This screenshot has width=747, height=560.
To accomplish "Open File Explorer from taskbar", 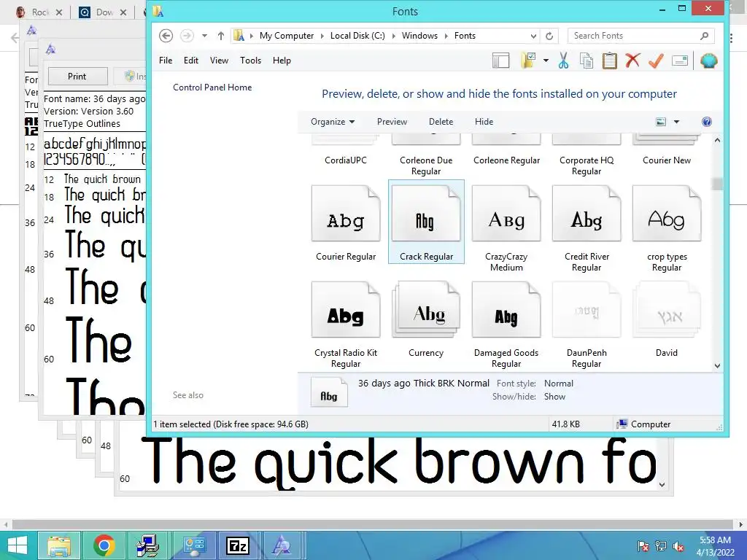I will tap(60, 545).
